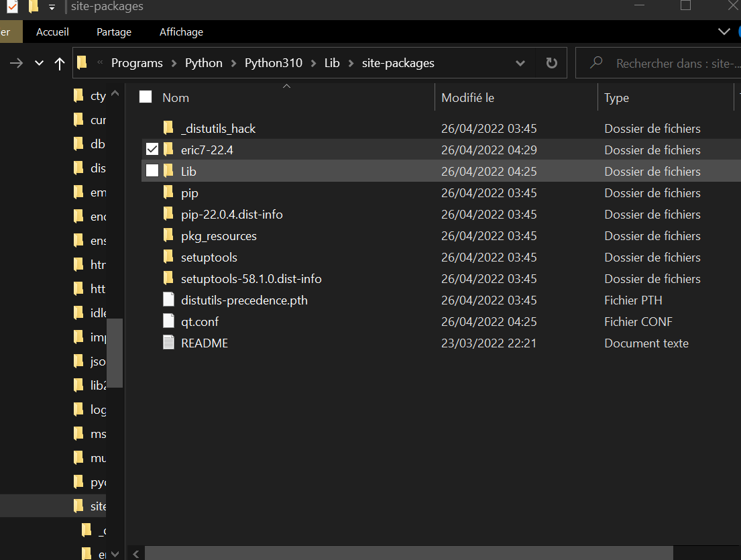Viewport: 741px width, 560px height.
Task: Select the pkg_resources folder name
Action: pyautogui.click(x=219, y=236)
